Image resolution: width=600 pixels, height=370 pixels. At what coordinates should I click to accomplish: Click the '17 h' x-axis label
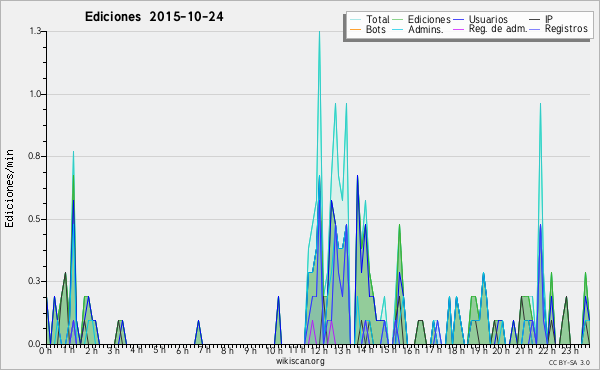[433, 350]
